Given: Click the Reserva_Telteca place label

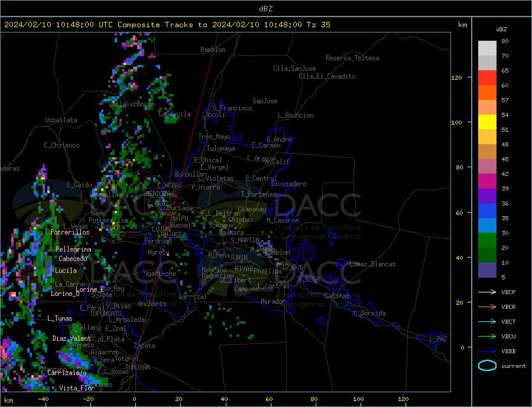Looking at the screenshot, I should coord(352,58).
